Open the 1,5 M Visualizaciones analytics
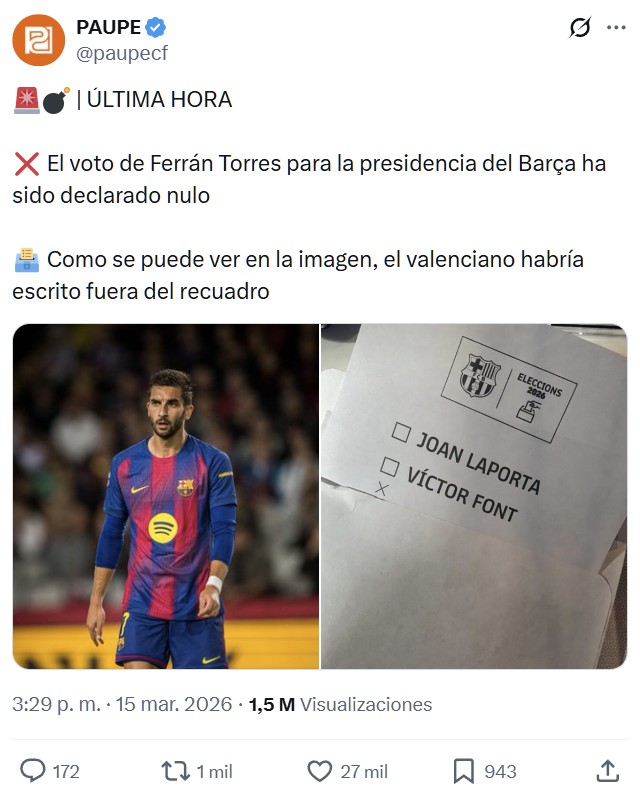Screen dimensions: 640x795 (340, 704)
